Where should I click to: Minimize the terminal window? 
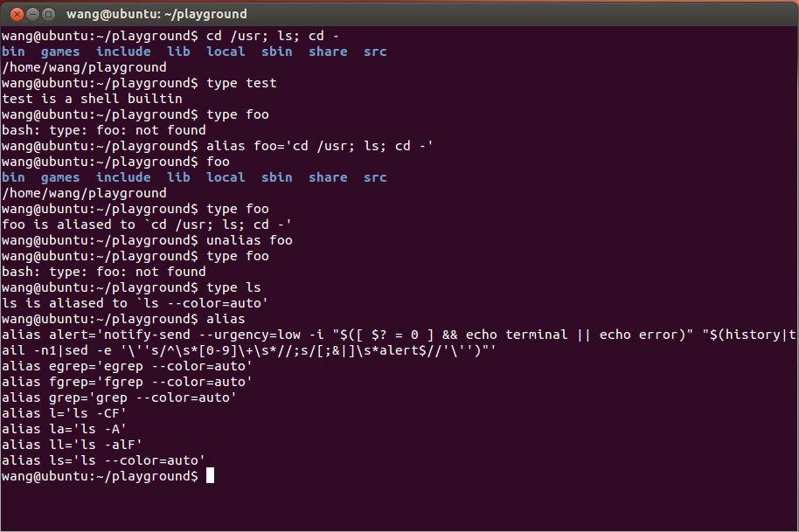[32, 14]
